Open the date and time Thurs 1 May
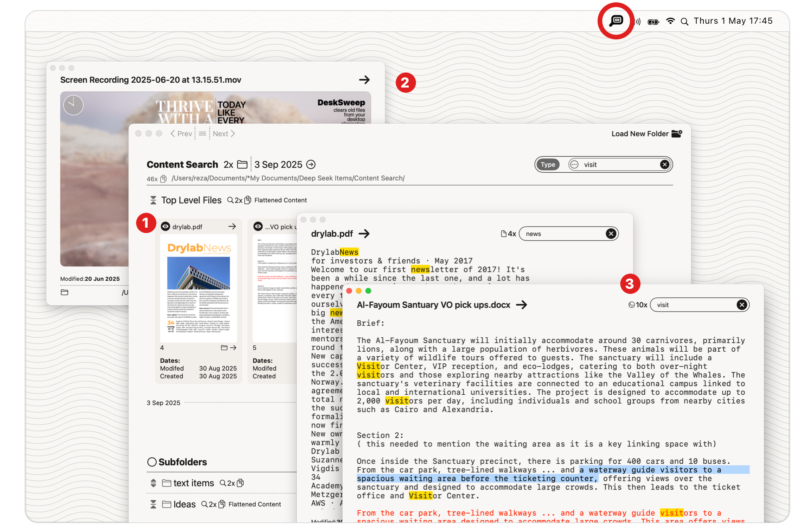803x532 pixels. tap(733, 21)
